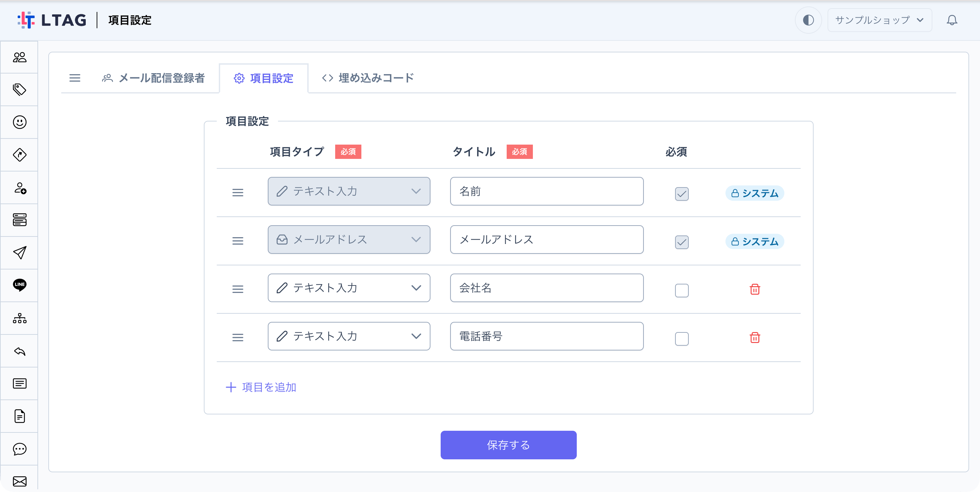This screenshot has height=492, width=980.
Task: Select the 項目設定 tab
Action: coord(264,78)
